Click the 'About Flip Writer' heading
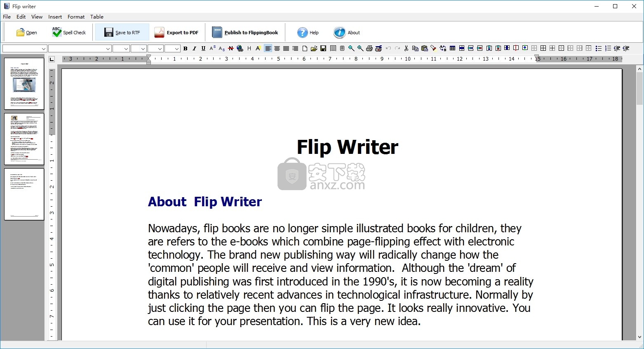 point(205,202)
